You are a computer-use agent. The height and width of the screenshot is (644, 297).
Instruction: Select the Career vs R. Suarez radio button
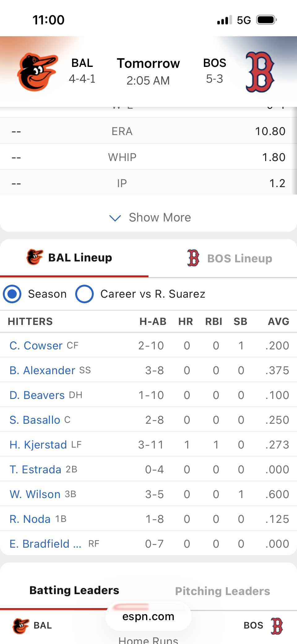pos(84,294)
